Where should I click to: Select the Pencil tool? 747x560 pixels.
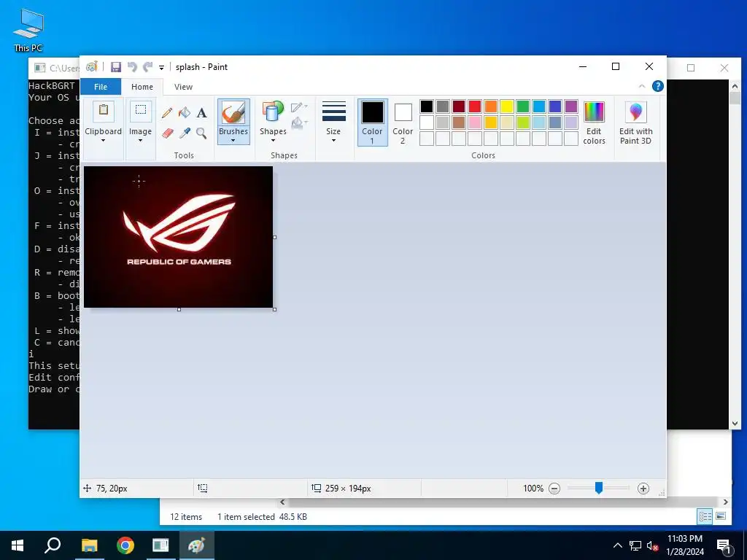(167, 113)
